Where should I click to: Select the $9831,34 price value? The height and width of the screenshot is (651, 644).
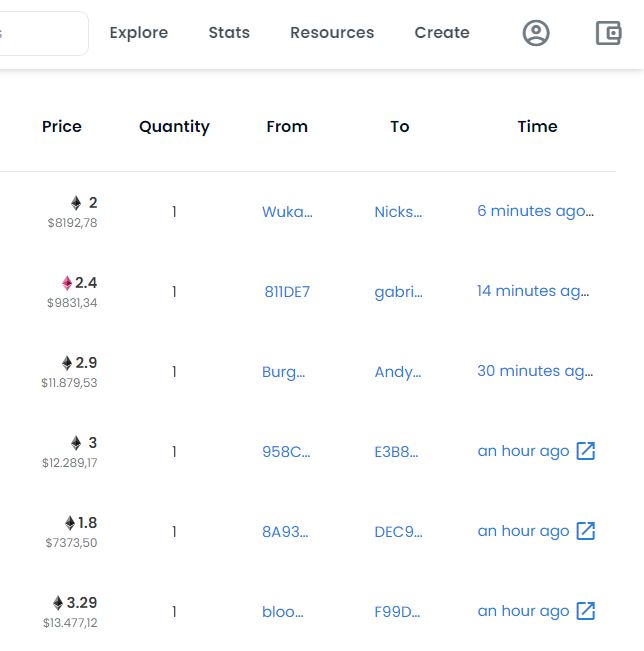72,303
